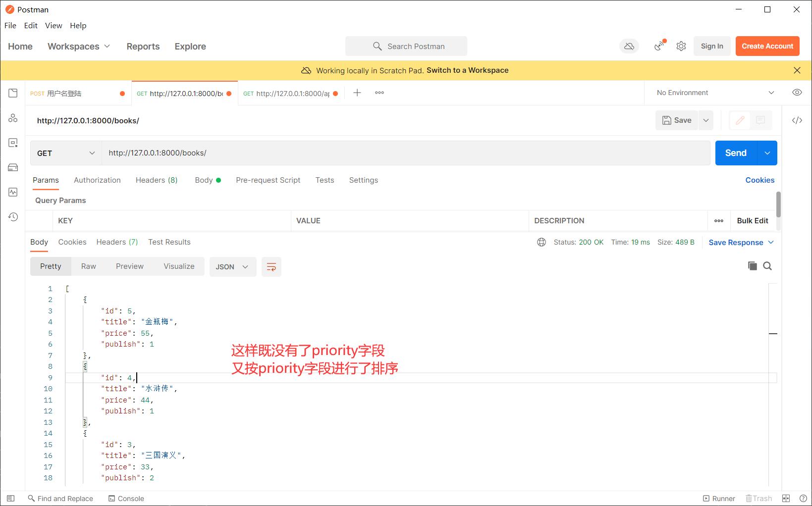Click Bulk Edit for query params

click(x=753, y=221)
